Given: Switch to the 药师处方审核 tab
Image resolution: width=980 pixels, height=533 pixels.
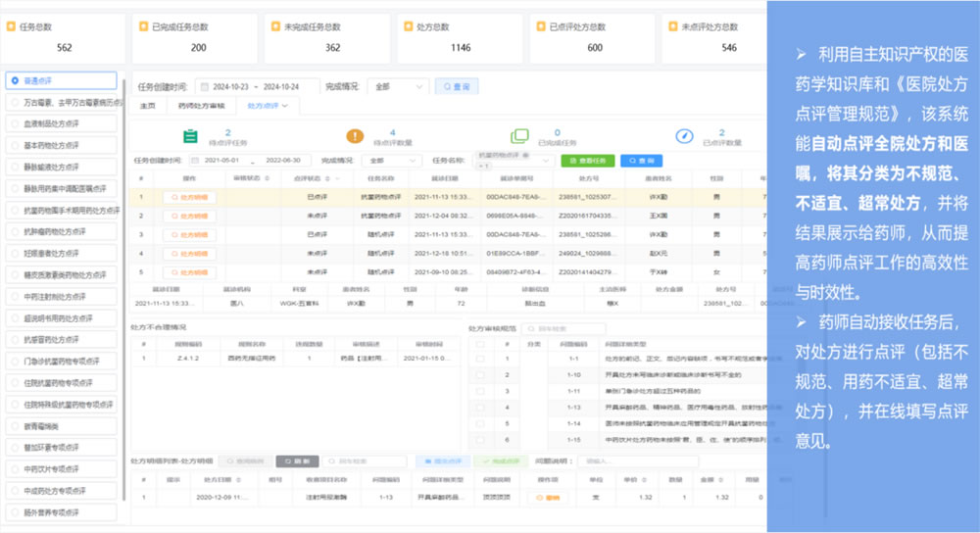Looking at the screenshot, I should point(201,106).
